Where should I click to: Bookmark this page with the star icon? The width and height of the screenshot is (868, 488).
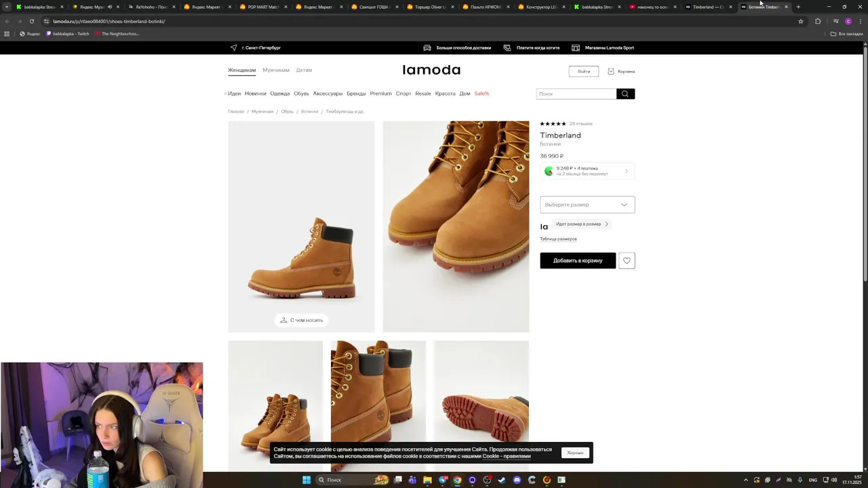pyautogui.click(x=801, y=21)
